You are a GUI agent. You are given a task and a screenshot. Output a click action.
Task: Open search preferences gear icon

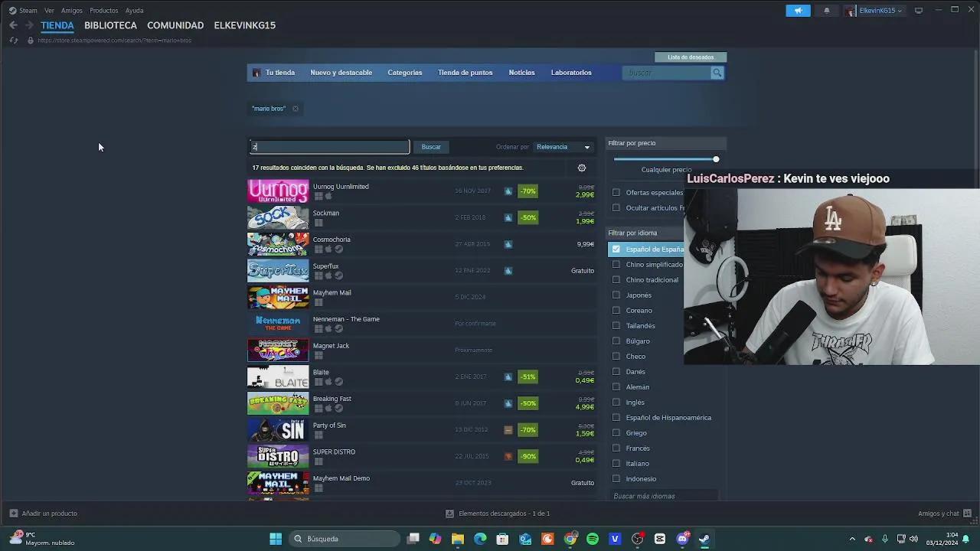tap(581, 168)
